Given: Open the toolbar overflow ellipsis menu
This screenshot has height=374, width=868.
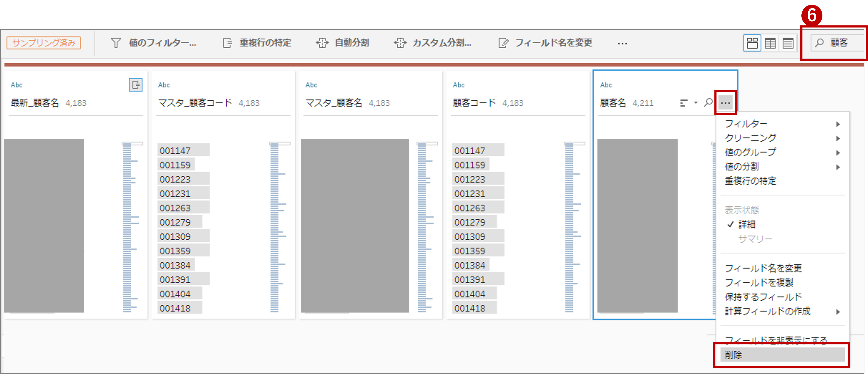Looking at the screenshot, I should click(x=622, y=44).
